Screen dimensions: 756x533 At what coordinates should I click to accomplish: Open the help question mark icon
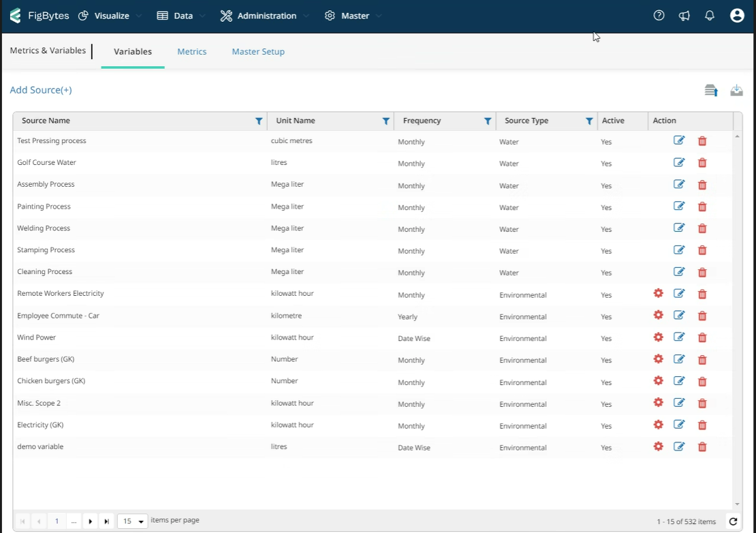[658, 14]
